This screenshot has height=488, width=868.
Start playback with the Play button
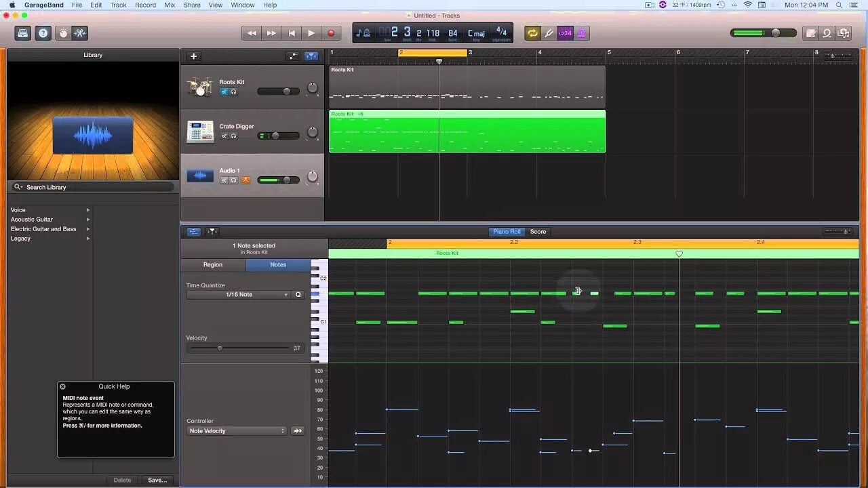(x=311, y=33)
